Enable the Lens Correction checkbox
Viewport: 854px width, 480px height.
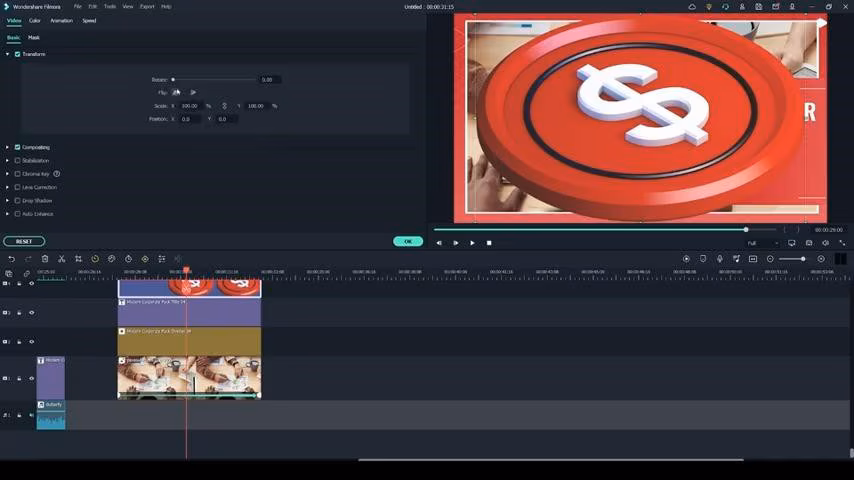pos(17,187)
